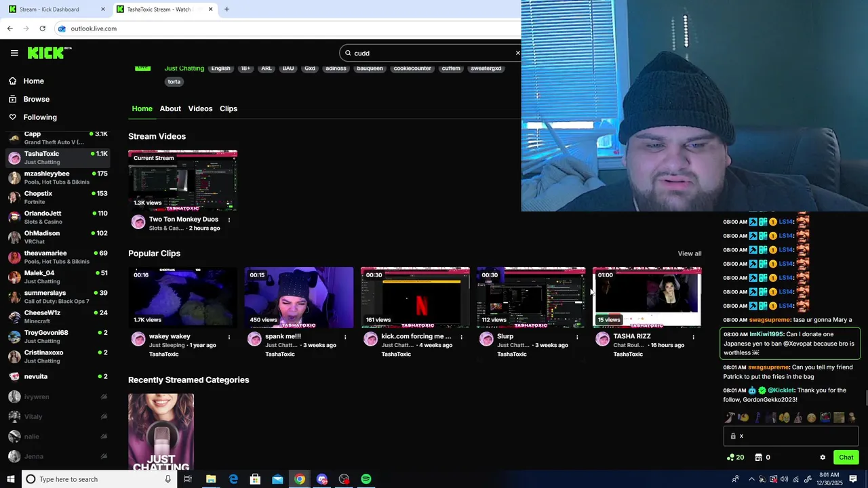Viewport: 868px width, 488px height.
Task: Open Task View on the taskbar
Action: click(x=188, y=479)
